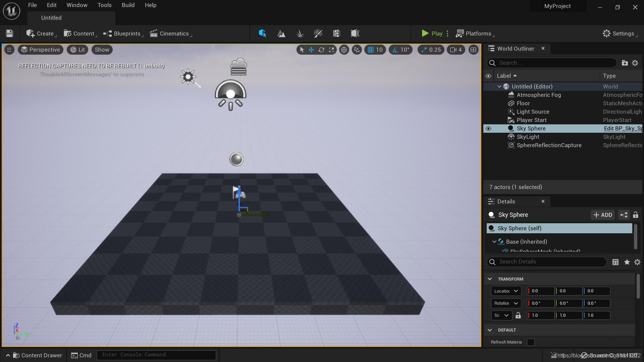This screenshot has width=644, height=362.
Task: Toggle world coordinate system globe icon
Action: pyautogui.click(x=344, y=50)
